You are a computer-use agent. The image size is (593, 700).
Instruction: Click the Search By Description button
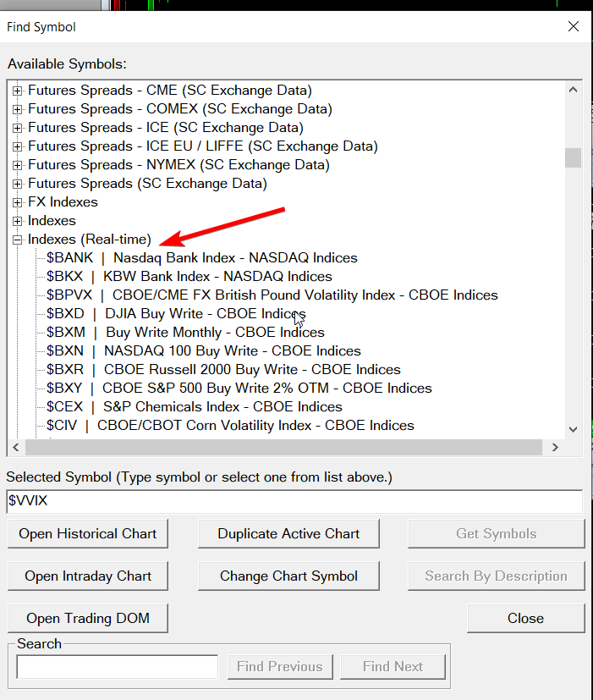497,576
